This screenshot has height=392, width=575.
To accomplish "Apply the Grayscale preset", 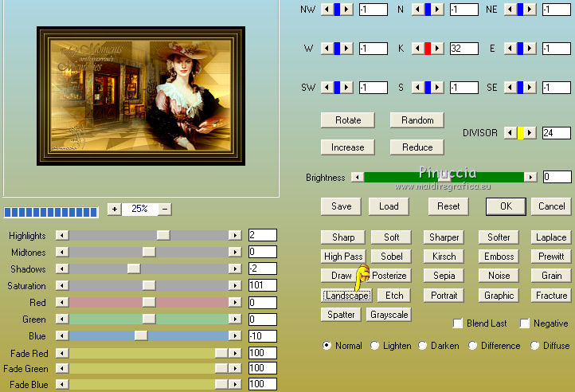I will click(x=389, y=315).
